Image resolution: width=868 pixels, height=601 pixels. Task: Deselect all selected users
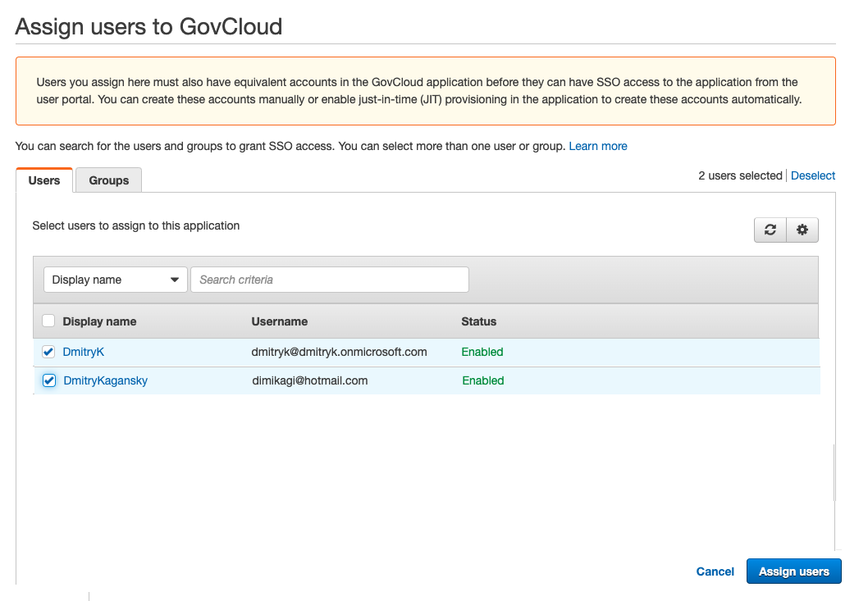[813, 175]
